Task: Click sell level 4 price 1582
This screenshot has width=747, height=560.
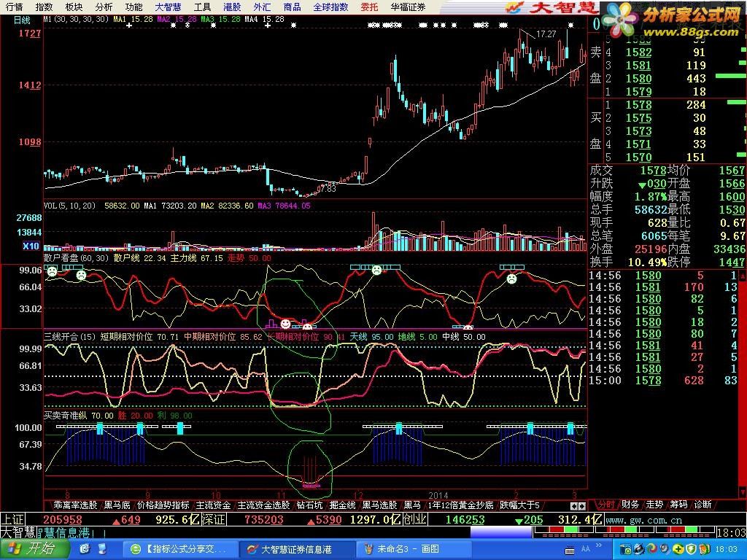Action: 638,52
